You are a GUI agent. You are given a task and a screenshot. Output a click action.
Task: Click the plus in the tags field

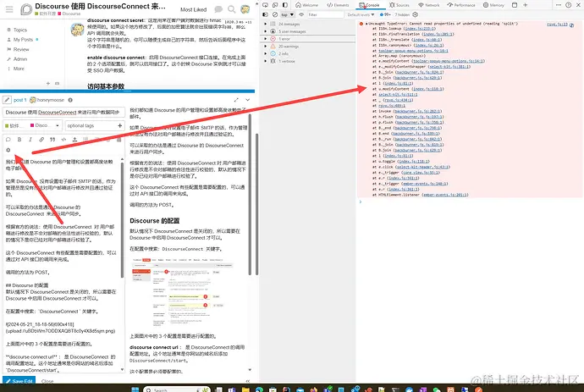coord(120,125)
